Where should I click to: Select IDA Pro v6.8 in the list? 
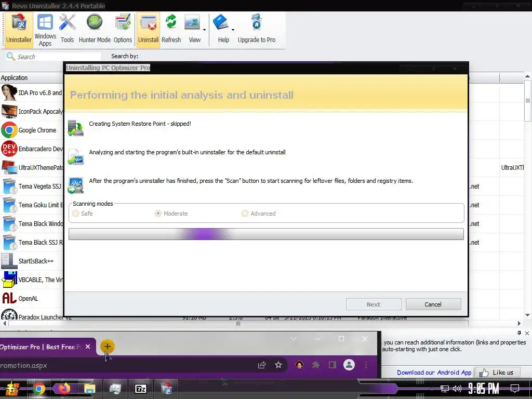pyautogui.click(x=32, y=92)
